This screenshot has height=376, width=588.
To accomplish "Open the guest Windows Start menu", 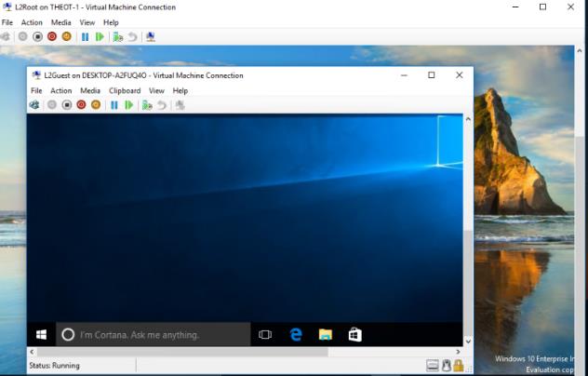I will click(x=41, y=334).
